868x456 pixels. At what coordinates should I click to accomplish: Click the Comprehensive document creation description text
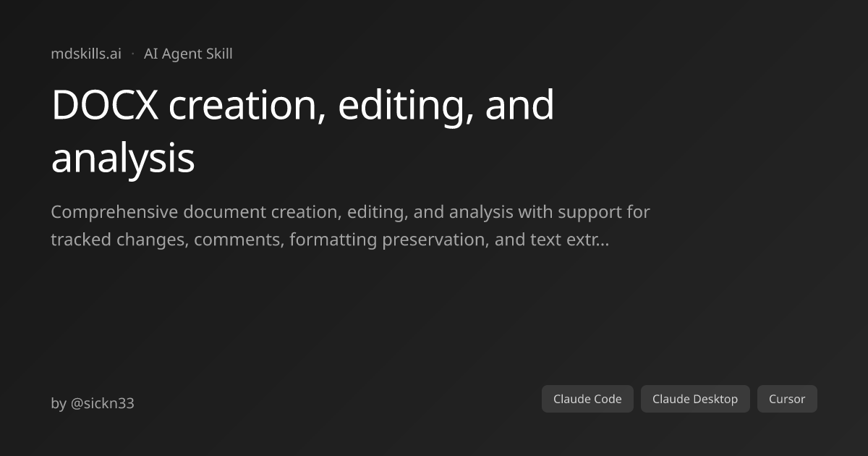tap(351, 226)
